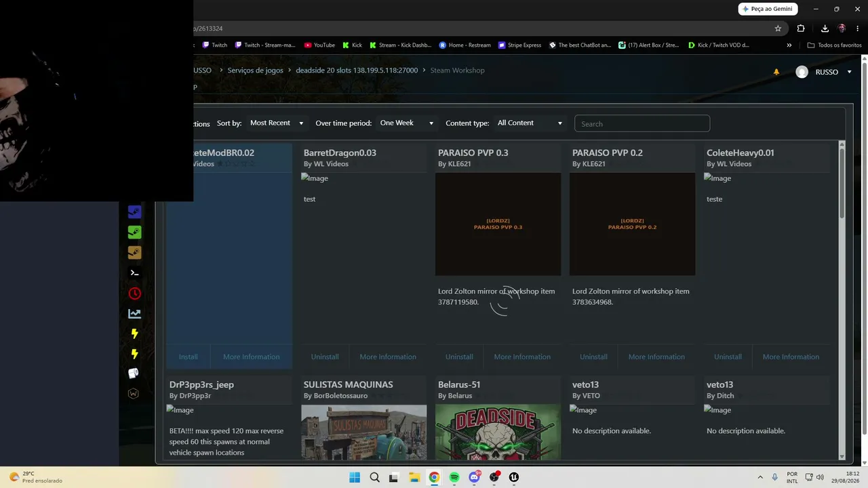This screenshot has height=488, width=868.
Task: View More Information for BarretDragon0.03
Action: 388,357
